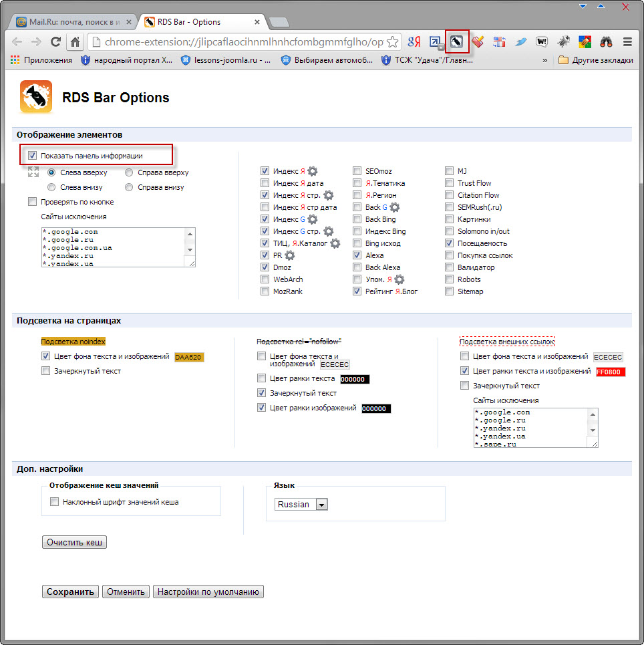Bookmark this page with the star icon

393,41
